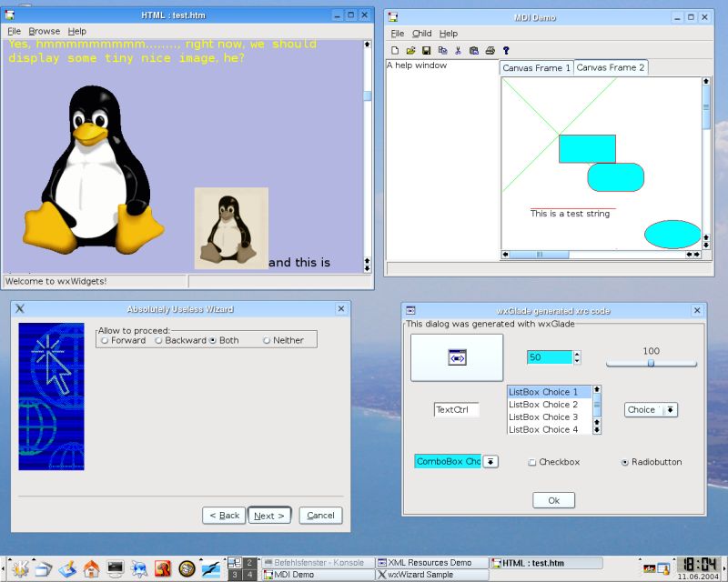The height and width of the screenshot is (582, 728).
Task: Click the Next button in the wizard
Action: [269, 515]
